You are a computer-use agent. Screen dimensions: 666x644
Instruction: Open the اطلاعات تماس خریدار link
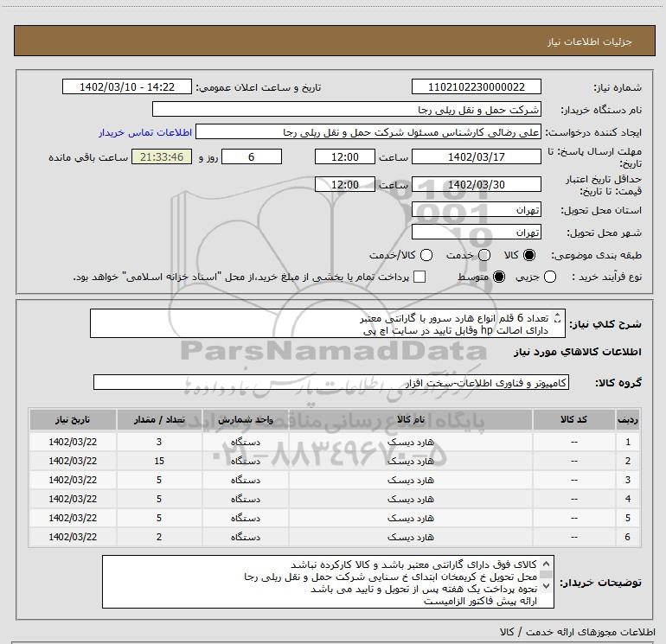pyautogui.click(x=145, y=132)
